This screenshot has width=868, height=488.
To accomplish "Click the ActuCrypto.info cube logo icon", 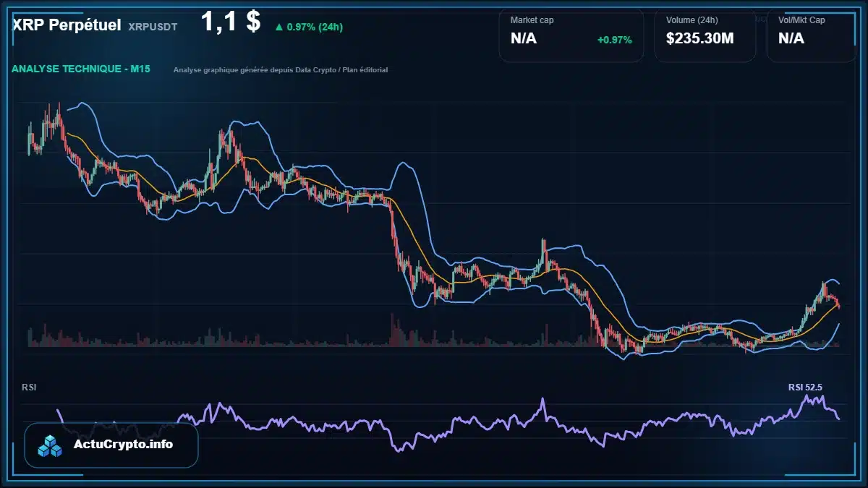I will 51,445.
